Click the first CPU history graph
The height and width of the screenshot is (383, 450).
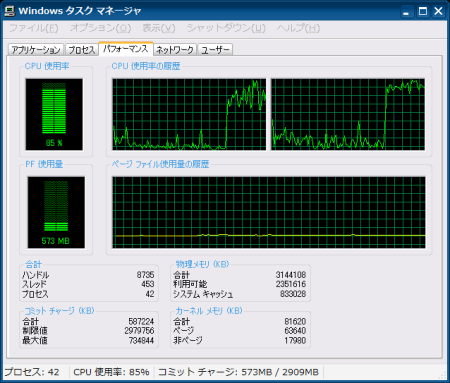(x=189, y=114)
